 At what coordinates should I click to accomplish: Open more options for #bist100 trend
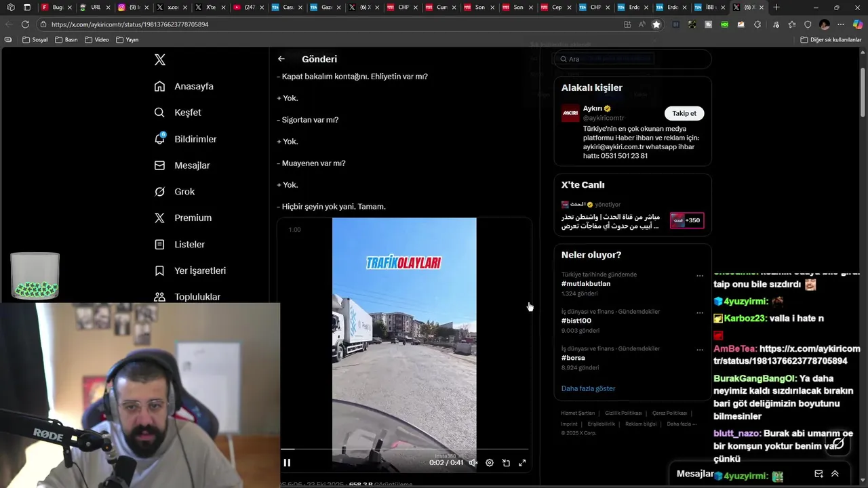pyautogui.click(x=700, y=312)
